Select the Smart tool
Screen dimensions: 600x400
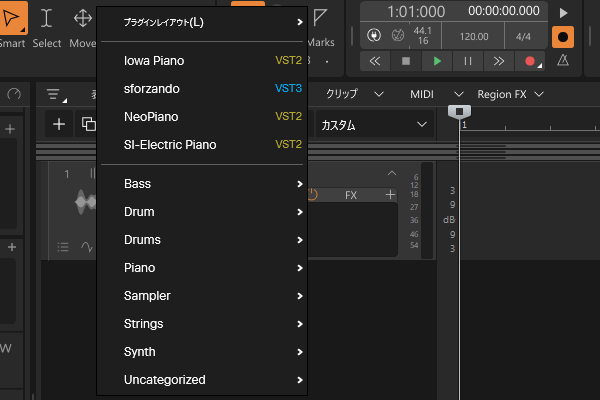(13, 20)
